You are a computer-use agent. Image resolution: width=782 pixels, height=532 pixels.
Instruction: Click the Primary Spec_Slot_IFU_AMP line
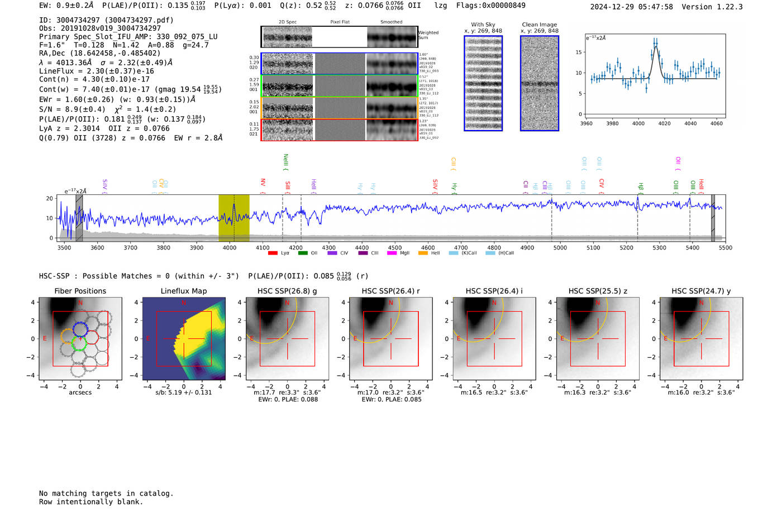coord(128,36)
